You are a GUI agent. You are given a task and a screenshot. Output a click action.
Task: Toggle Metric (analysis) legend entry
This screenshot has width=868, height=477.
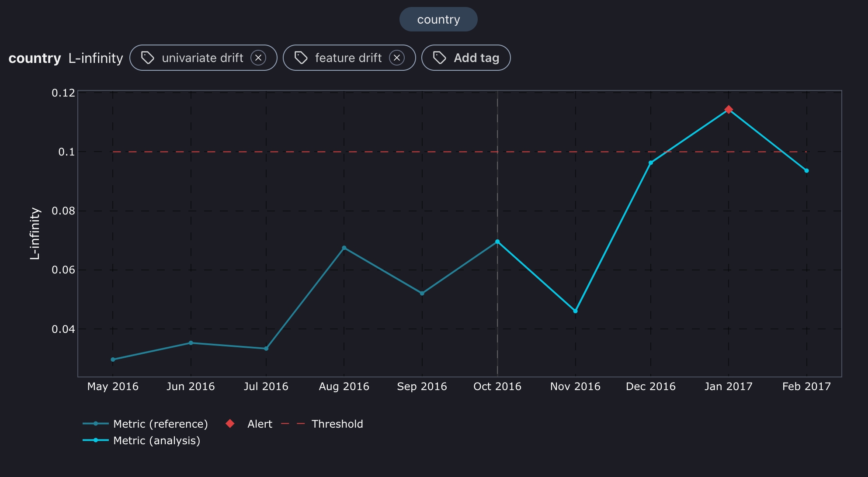(156, 440)
